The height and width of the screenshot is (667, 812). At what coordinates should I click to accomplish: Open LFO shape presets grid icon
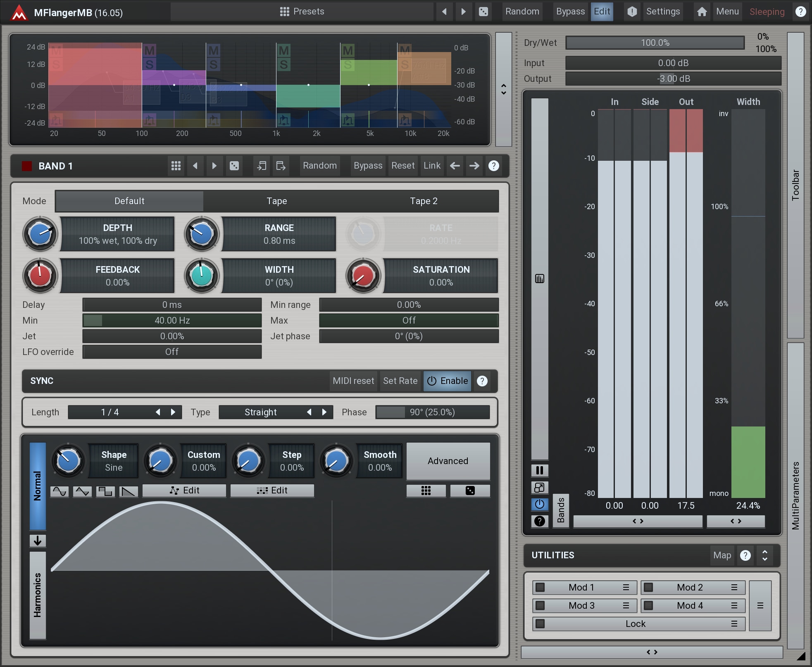pyautogui.click(x=426, y=491)
